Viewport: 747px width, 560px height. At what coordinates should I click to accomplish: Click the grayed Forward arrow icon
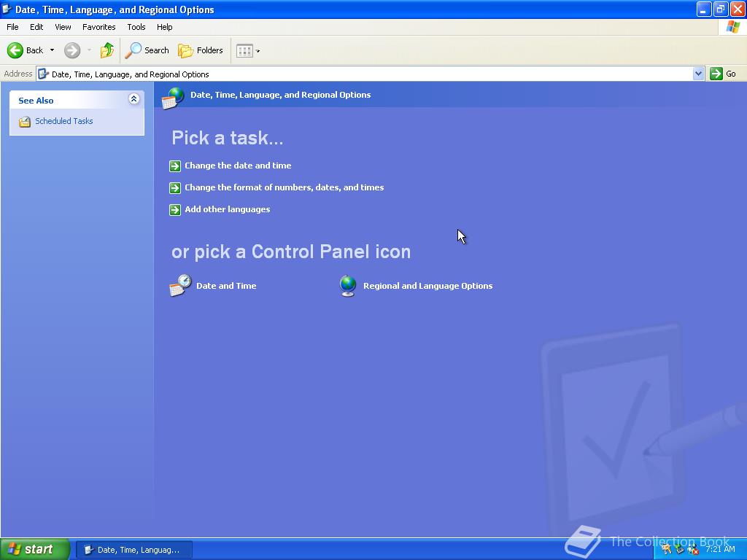click(x=72, y=50)
